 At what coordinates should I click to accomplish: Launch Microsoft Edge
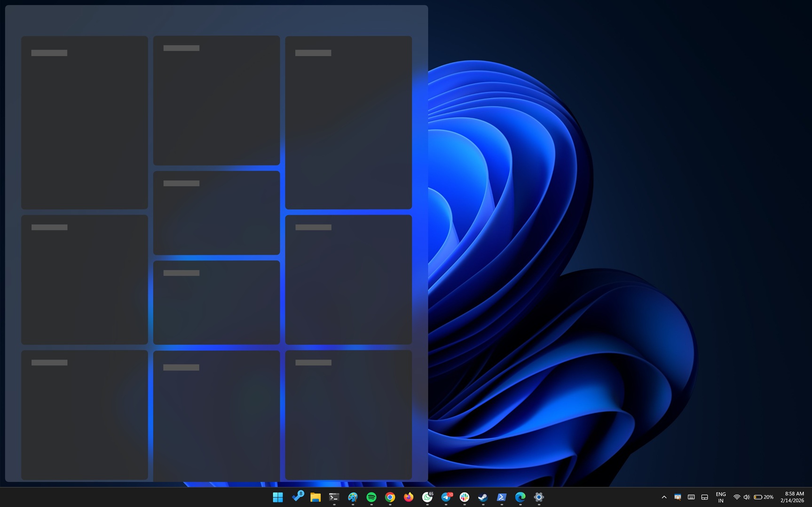[520, 497]
